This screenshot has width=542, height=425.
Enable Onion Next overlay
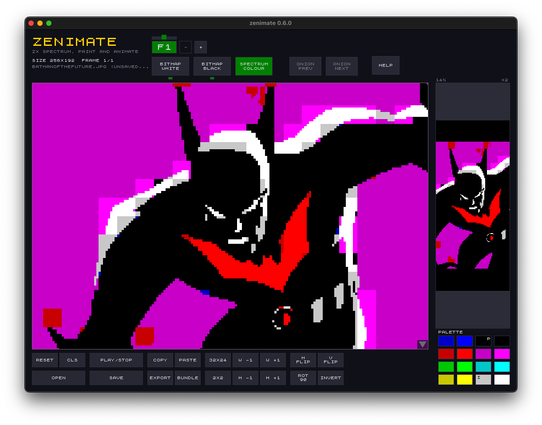click(342, 66)
